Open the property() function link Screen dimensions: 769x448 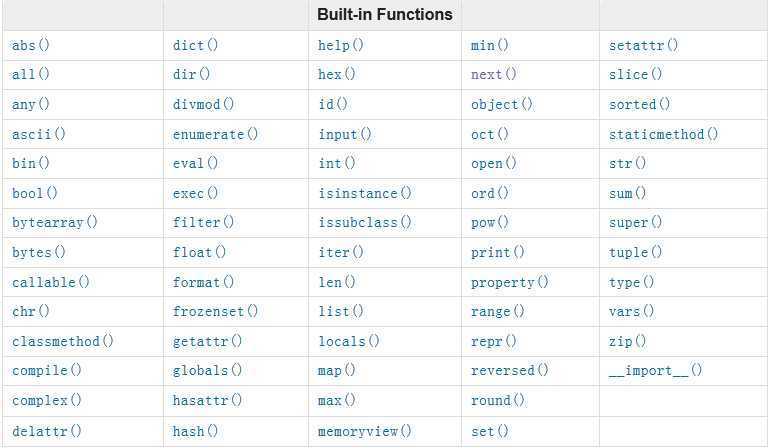pos(509,283)
